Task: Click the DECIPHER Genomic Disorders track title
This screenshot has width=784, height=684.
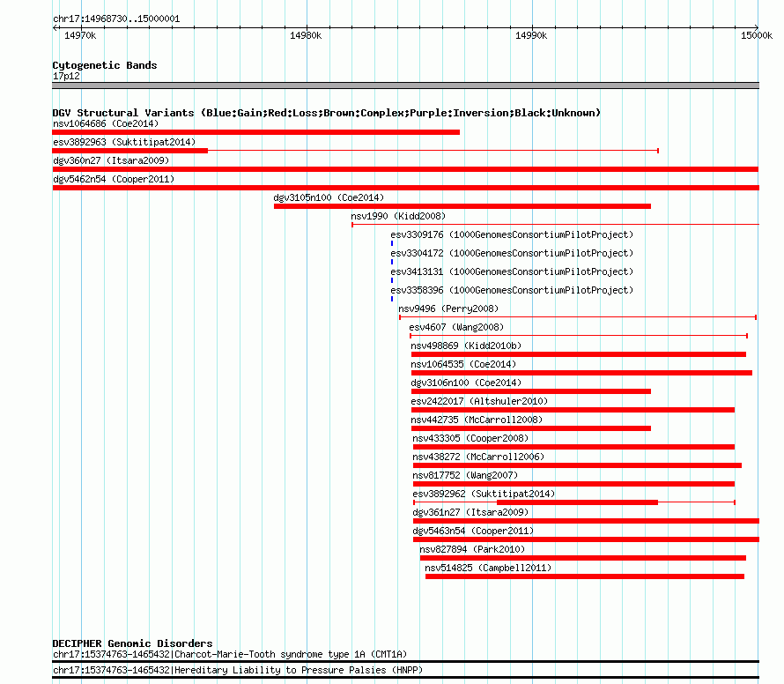Action: [132, 643]
